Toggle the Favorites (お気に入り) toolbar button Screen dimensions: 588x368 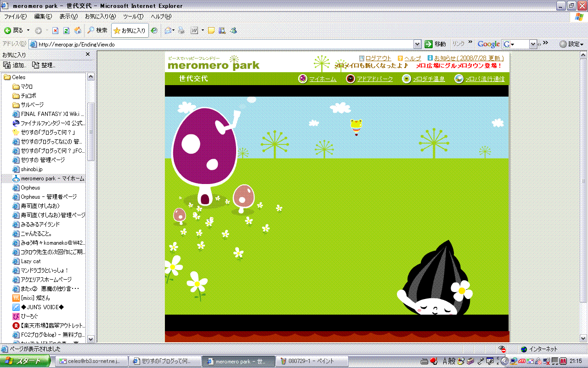click(x=130, y=30)
